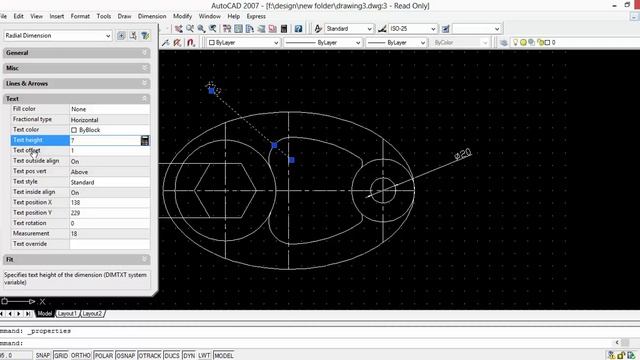This screenshot has height=360, width=640.
Task: Click the layer sun freeze/thaw icon
Action: tap(523, 42)
